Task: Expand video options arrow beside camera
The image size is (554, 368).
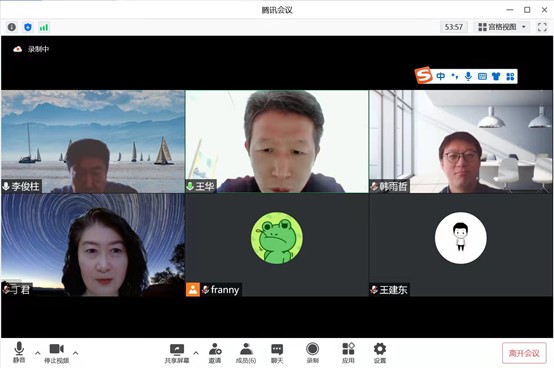Action: [75, 352]
